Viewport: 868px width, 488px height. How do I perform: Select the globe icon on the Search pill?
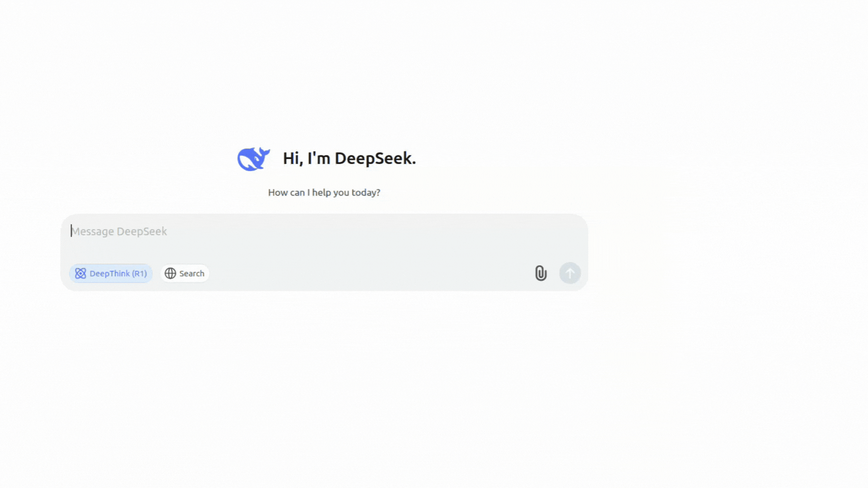tap(170, 273)
